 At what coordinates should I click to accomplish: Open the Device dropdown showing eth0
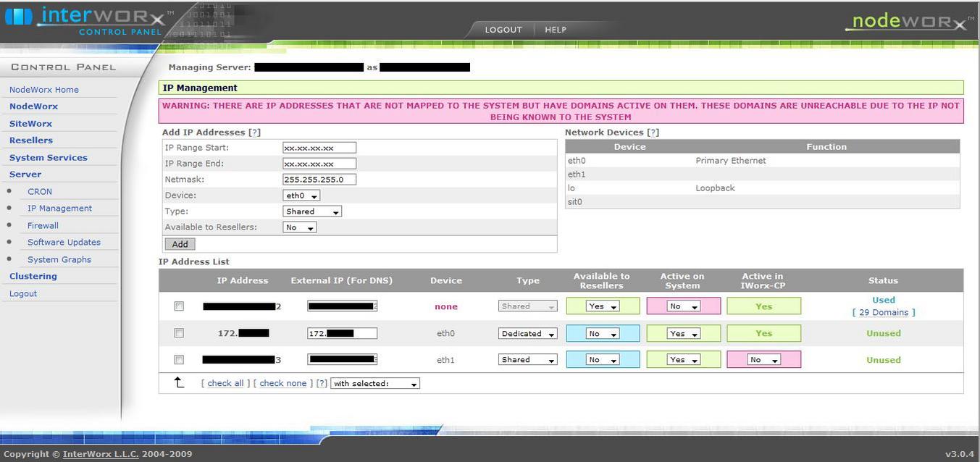click(x=301, y=196)
